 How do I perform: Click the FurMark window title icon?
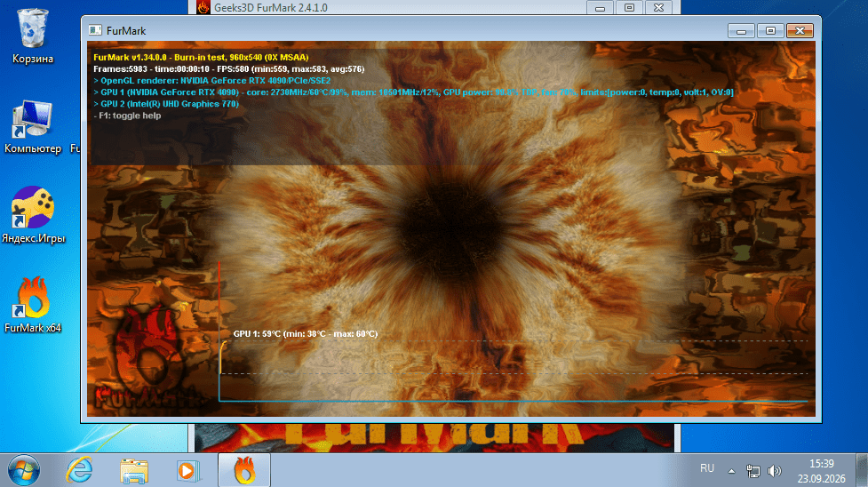point(95,30)
